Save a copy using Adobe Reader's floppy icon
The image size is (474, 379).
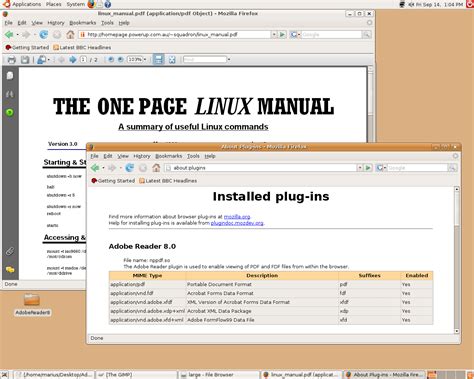(25, 60)
